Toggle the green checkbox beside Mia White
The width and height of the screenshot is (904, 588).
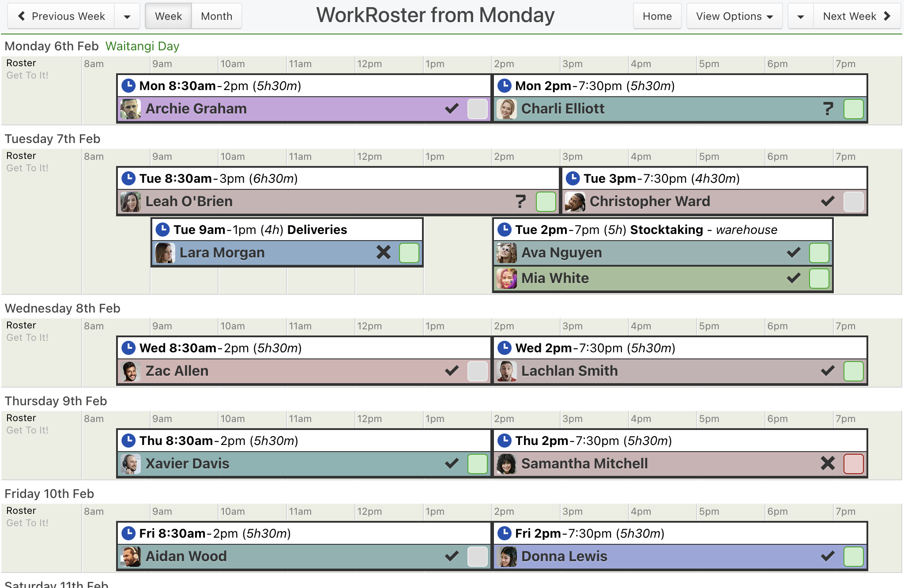click(819, 279)
